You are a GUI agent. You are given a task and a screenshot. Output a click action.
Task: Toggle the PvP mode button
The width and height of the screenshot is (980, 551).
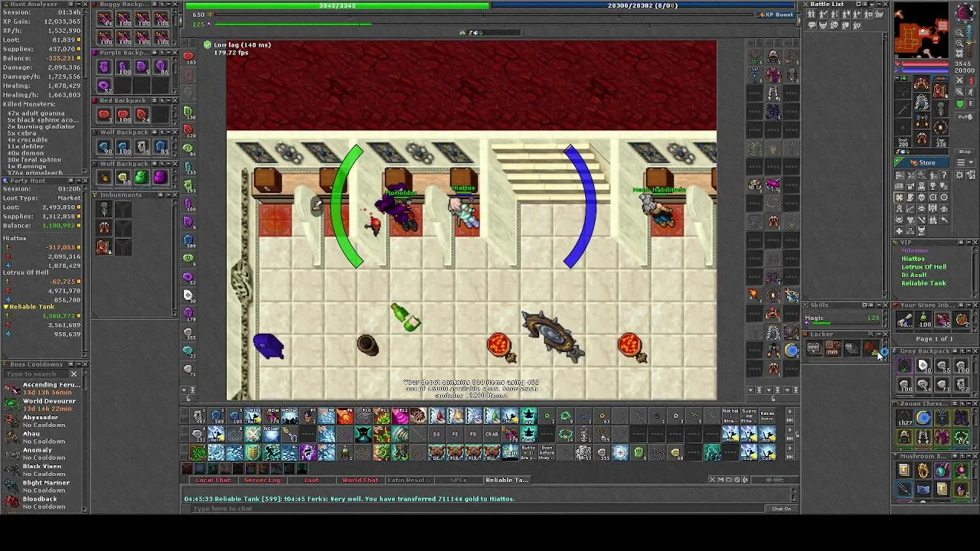tap(965, 116)
